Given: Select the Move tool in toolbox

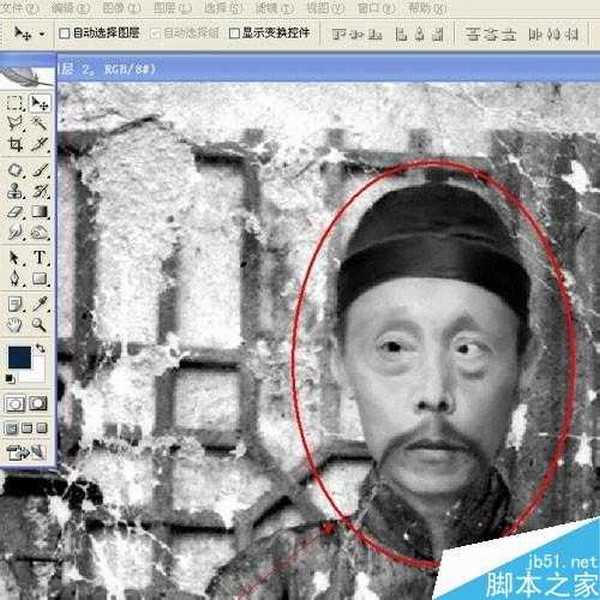Looking at the screenshot, I should click(39, 103).
